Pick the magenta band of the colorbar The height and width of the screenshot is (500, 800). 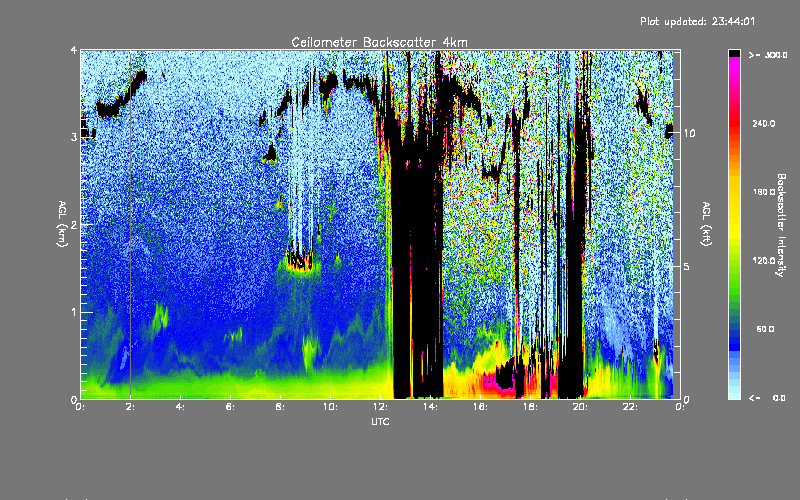(734, 64)
